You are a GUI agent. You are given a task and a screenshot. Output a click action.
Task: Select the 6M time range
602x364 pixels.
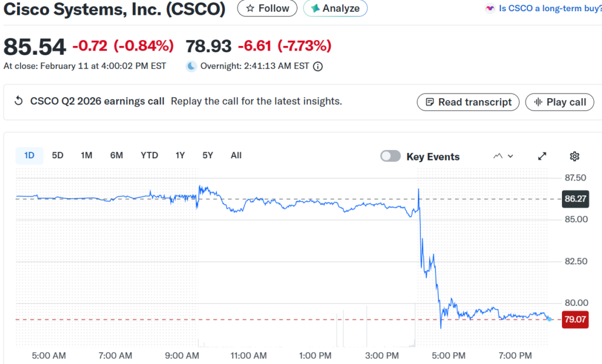116,155
